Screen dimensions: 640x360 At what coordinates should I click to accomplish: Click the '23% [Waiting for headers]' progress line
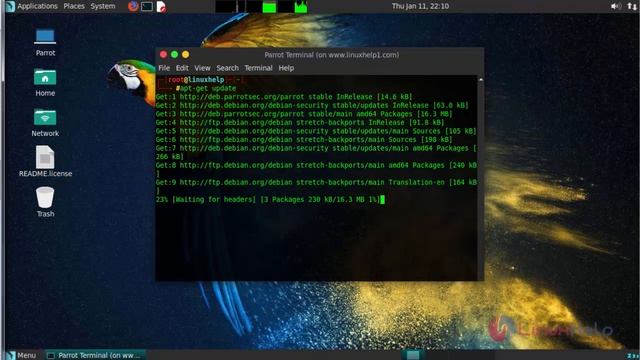(x=268, y=200)
